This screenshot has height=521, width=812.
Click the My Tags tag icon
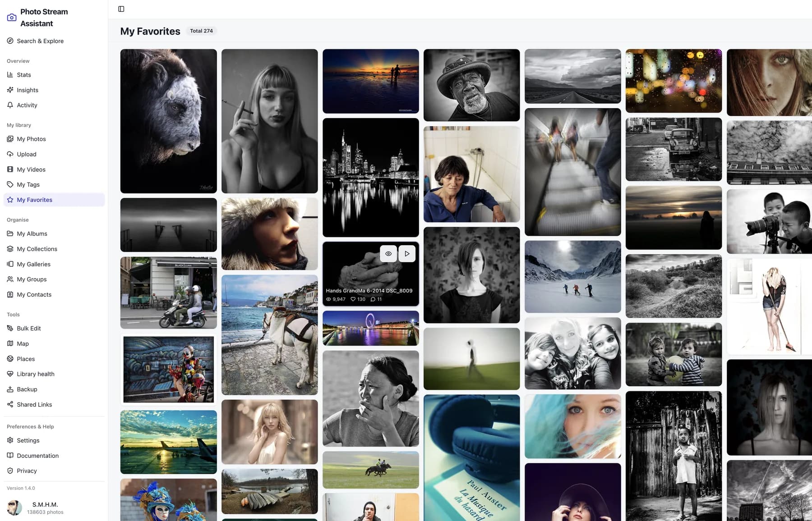click(x=10, y=184)
